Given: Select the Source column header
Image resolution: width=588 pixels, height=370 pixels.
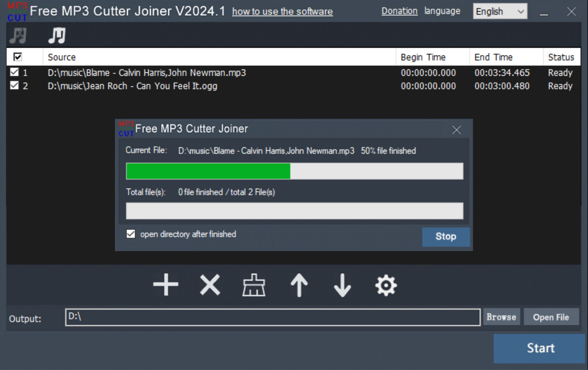Looking at the screenshot, I should coord(61,57).
